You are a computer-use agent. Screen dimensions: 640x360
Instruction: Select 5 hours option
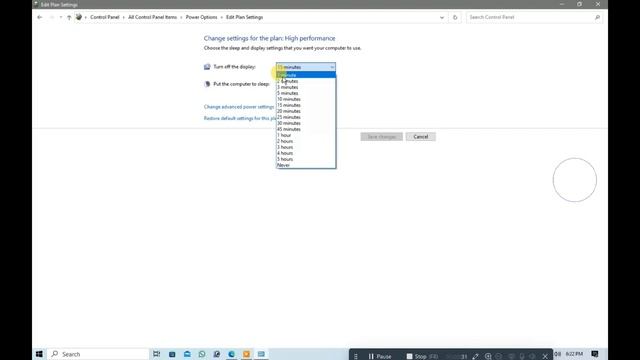tap(306, 159)
